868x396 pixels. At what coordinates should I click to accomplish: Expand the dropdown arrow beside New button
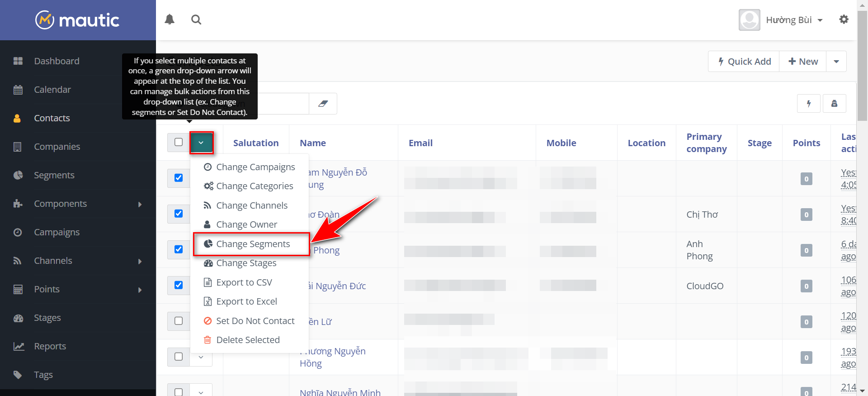click(836, 62)
